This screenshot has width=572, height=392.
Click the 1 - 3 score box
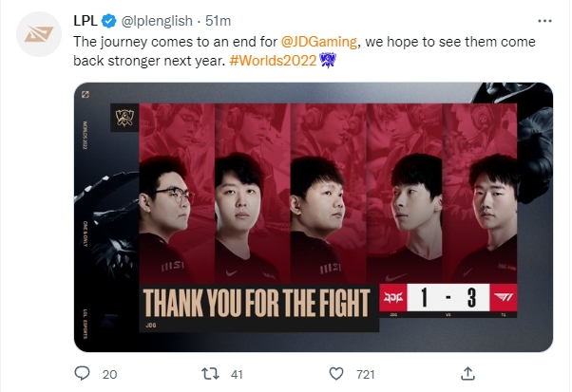pyautogui.click(x=448, y=298)
